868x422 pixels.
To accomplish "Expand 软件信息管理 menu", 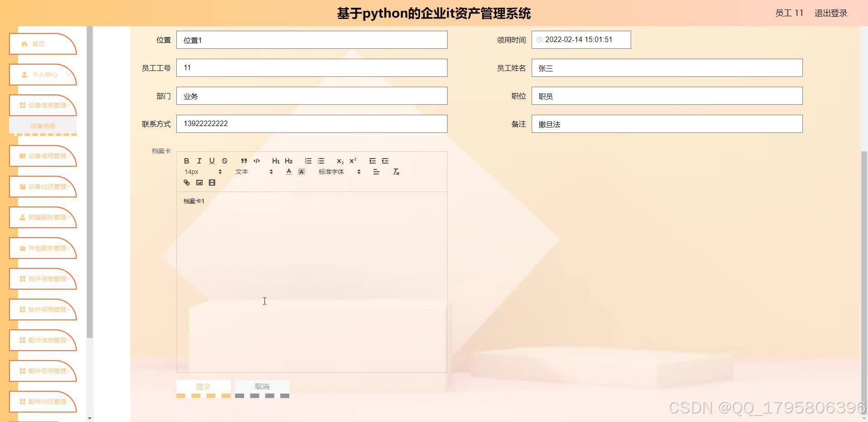I will click(43, 279).
